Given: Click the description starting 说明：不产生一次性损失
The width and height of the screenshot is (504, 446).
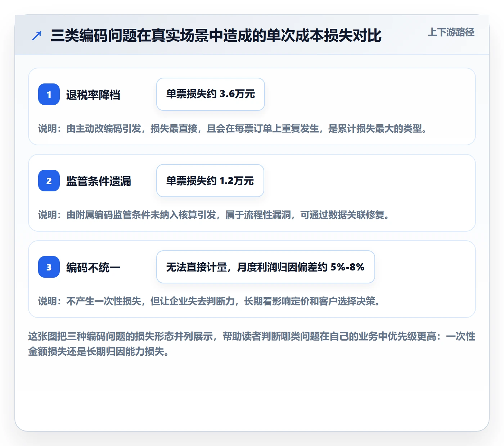Looking at the screenshot, I should click(x=209, y=301).
